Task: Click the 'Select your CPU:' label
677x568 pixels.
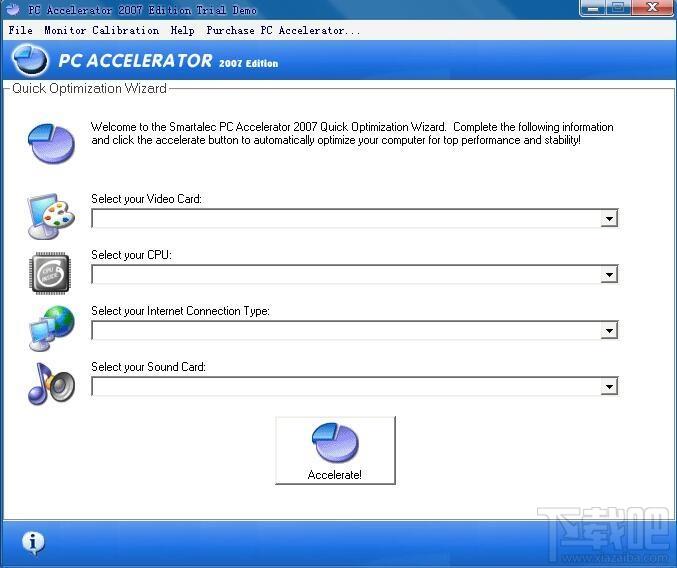Action: [x=131, y=255]
